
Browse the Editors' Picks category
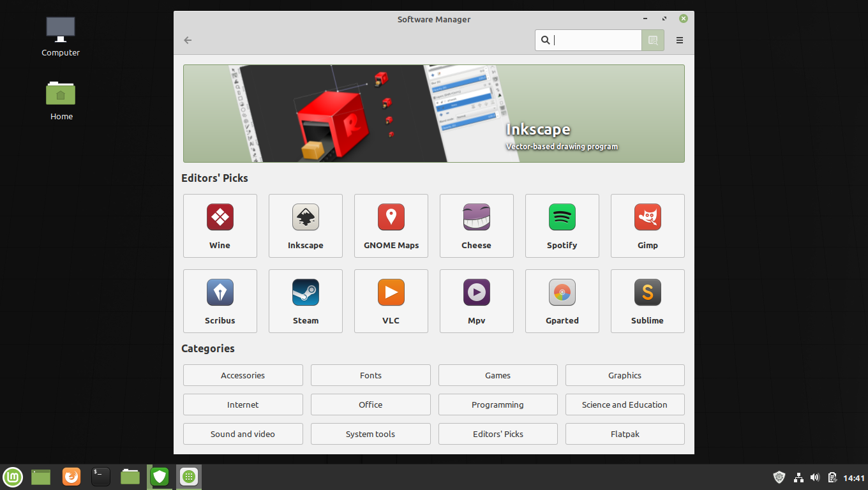tap(498, 434)
